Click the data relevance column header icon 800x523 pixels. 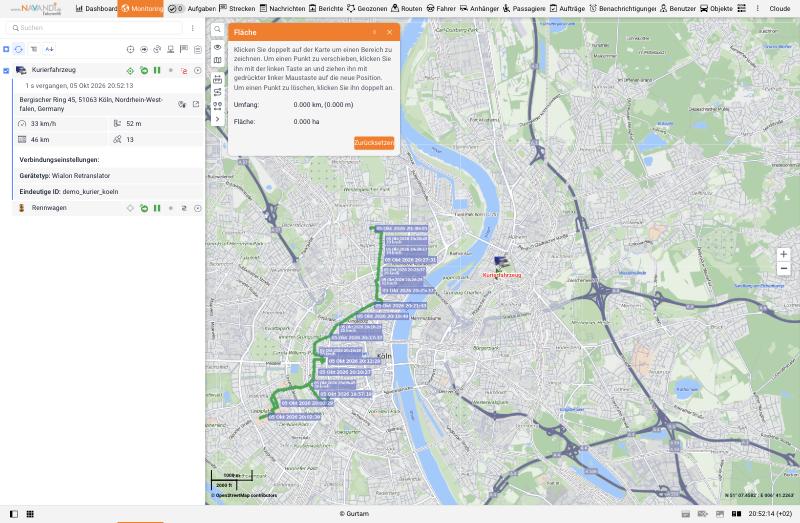[x=157, y=49]
